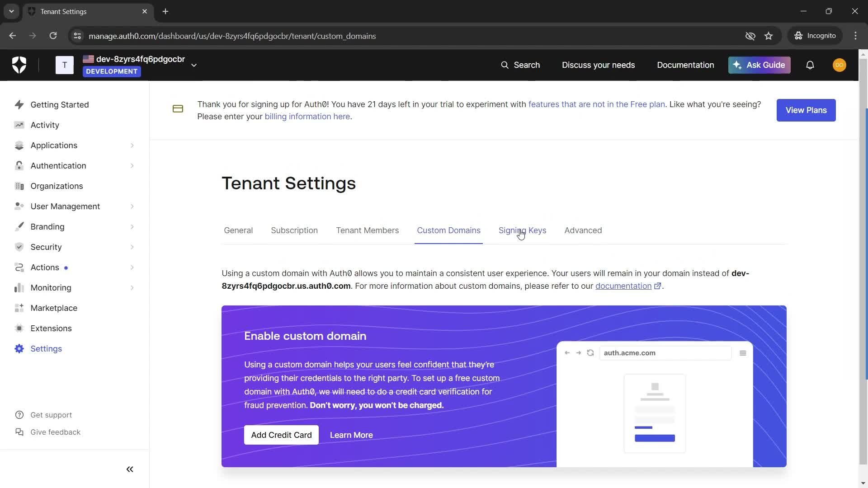The image size is (868, 488).
Task: Open the browser tab search dropdown
Action: (x=11, y=11)
